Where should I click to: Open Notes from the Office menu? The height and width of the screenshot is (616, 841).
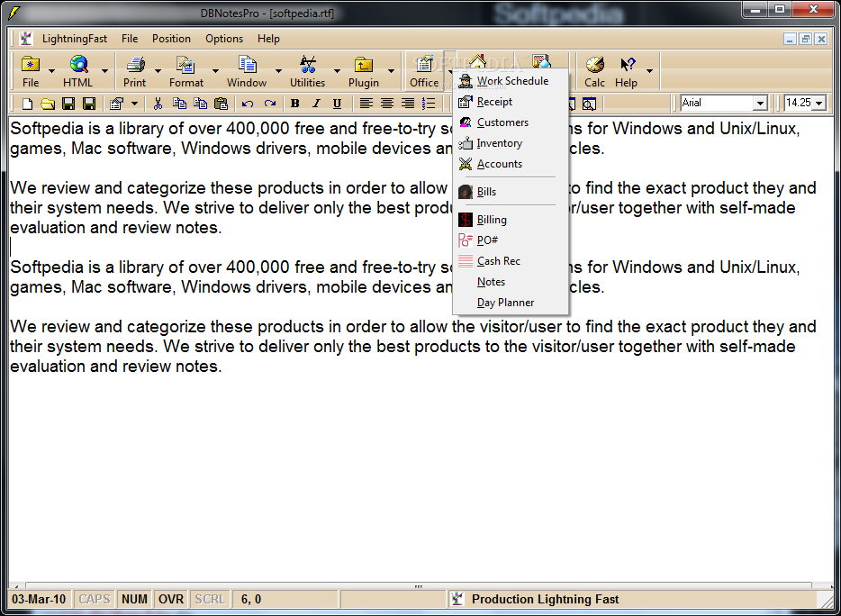pyautogui.click(x=510, y=282)
